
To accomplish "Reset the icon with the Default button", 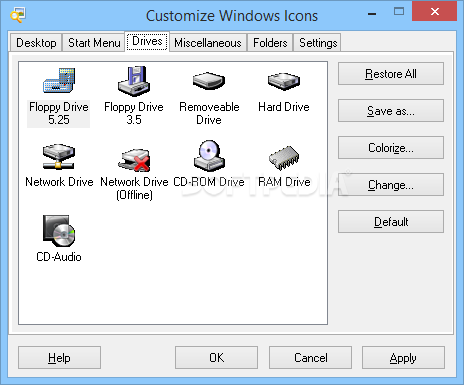I will point(391,222).
